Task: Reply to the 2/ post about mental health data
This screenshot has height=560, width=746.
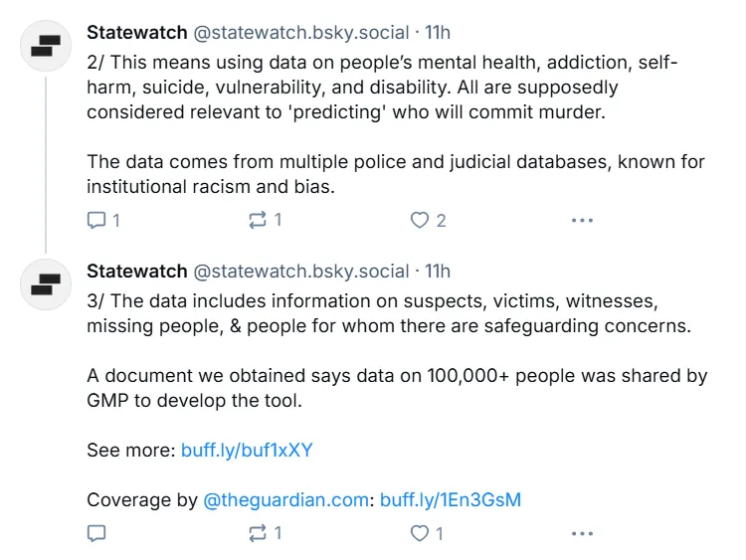Action: point(96,220)
